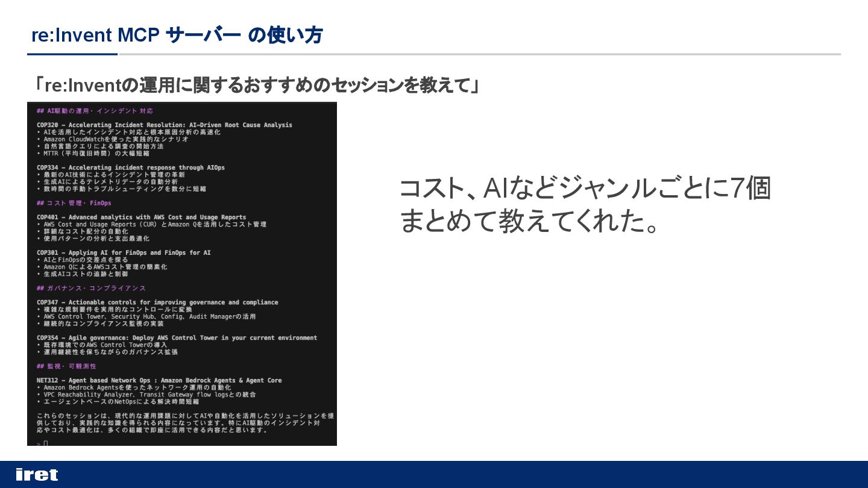
Task: Click the iret logo in the footer
Action: [37, 475]
